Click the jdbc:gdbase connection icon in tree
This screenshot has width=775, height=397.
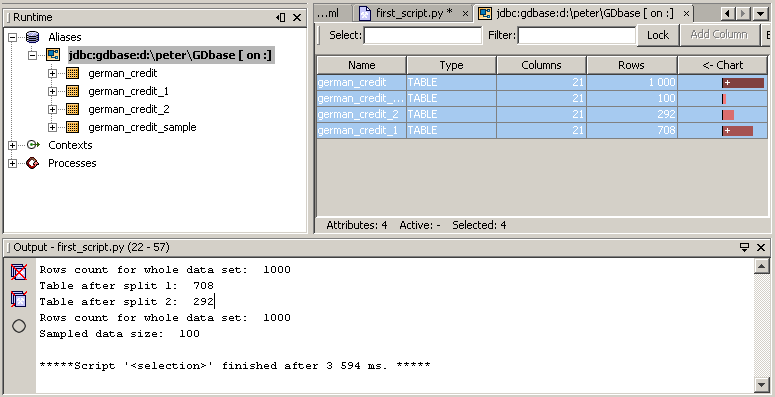[x=53, y=55]
